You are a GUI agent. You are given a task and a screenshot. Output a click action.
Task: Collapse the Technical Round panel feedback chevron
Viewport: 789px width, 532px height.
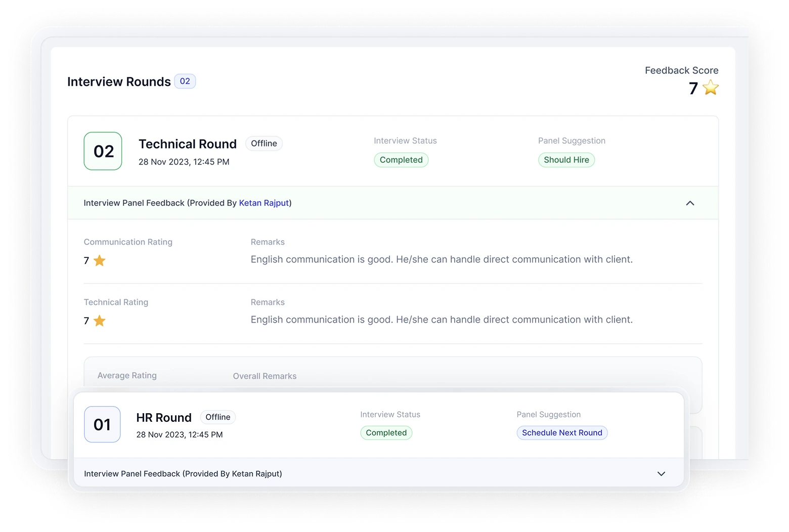[x=690, y=203]
